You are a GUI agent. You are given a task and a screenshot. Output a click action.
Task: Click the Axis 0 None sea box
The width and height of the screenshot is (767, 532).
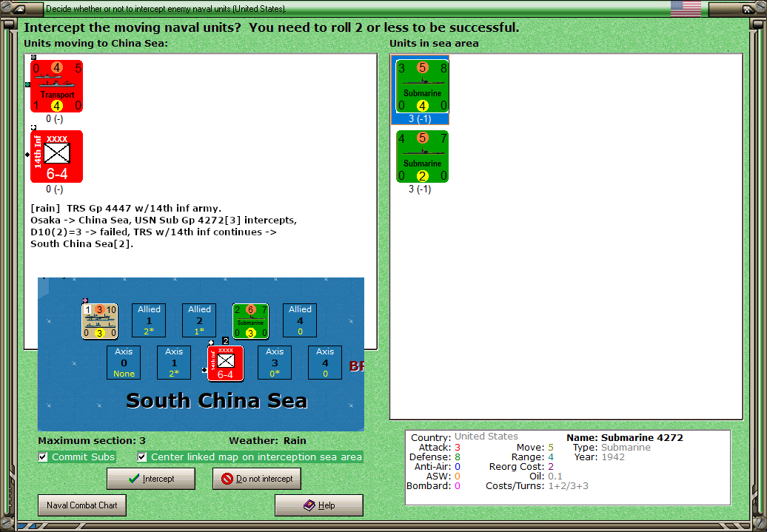point(124,363)
